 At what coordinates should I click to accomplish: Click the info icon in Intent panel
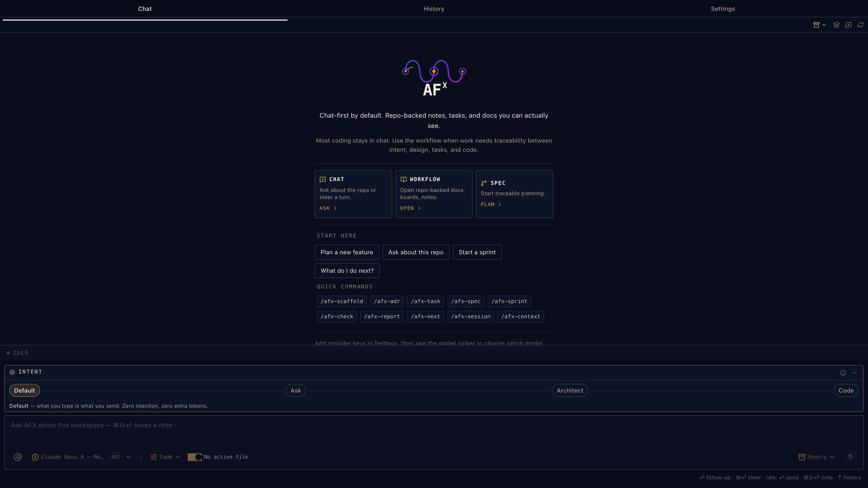843,373
